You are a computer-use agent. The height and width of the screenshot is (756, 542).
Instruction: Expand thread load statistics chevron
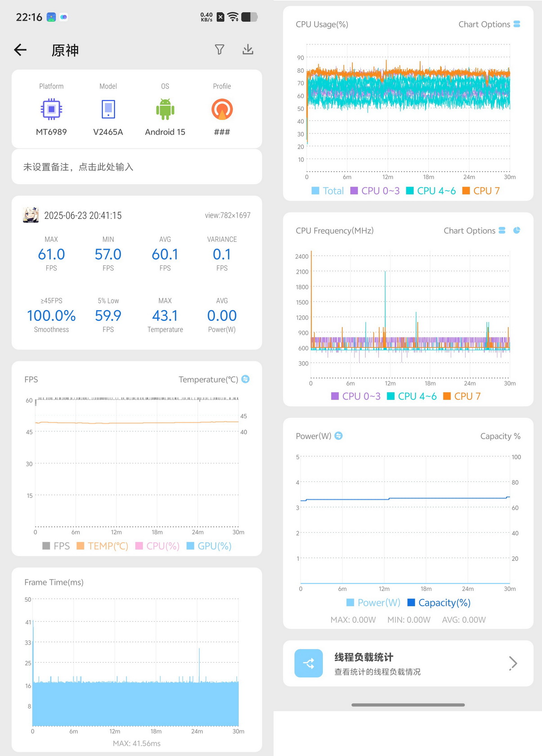tap(513, 663)
